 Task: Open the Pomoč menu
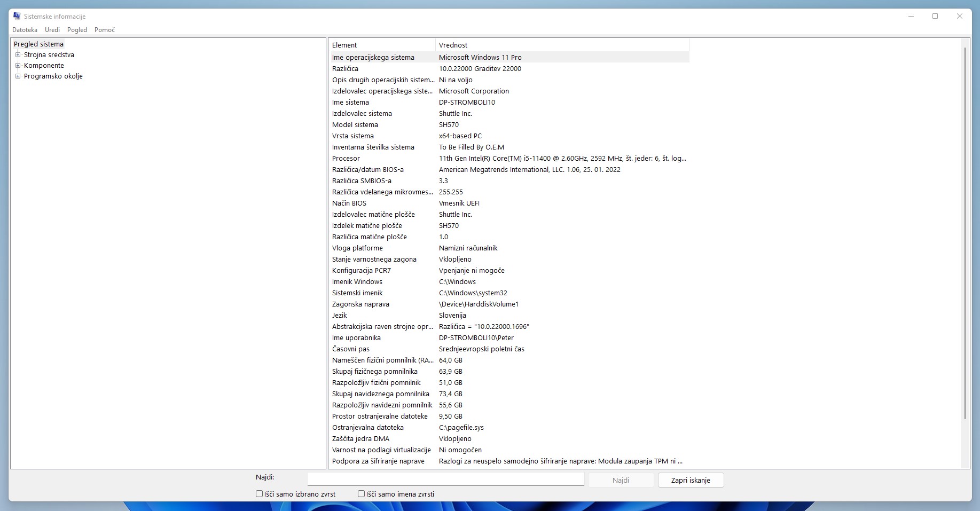[105, 30]
